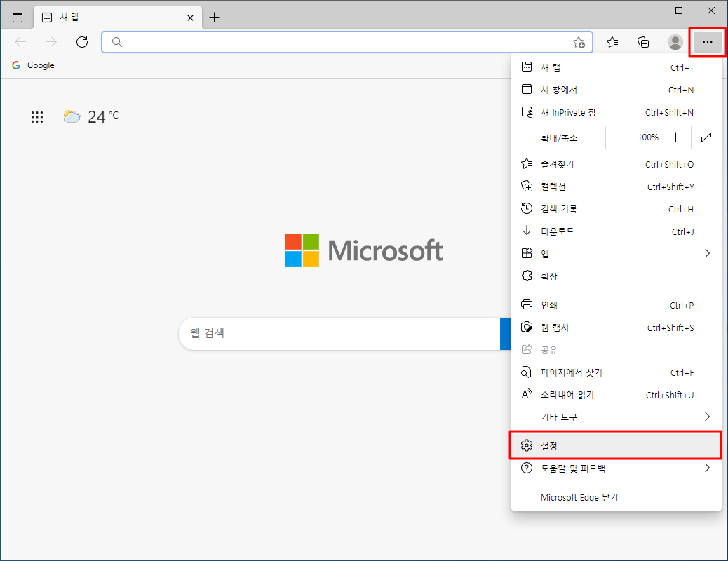Go back with the left arrow
Viewport: 728px width, 561px height.
[x=20, y=42]
